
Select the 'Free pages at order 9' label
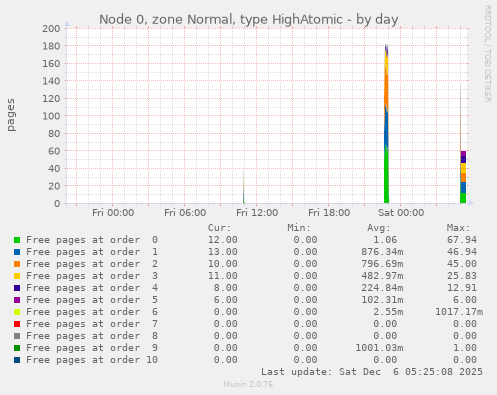[92, 348]
